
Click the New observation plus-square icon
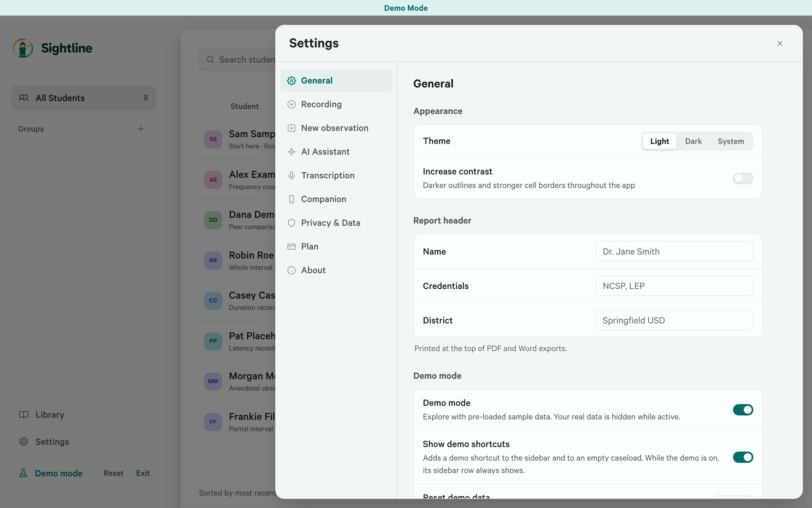click(291, 128)
